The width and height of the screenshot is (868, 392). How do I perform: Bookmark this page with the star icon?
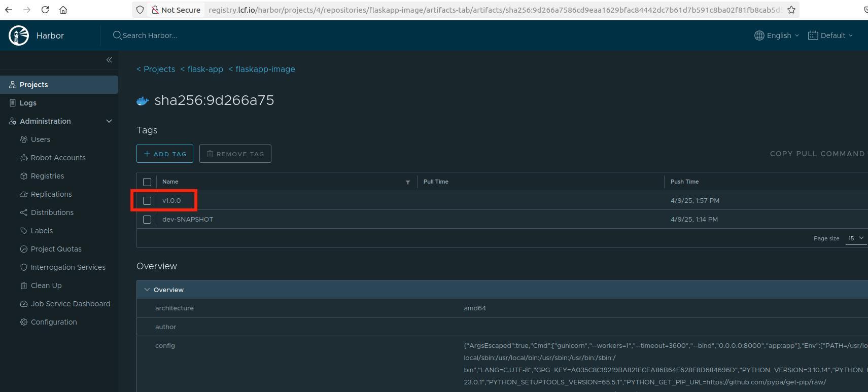(791, 10)
